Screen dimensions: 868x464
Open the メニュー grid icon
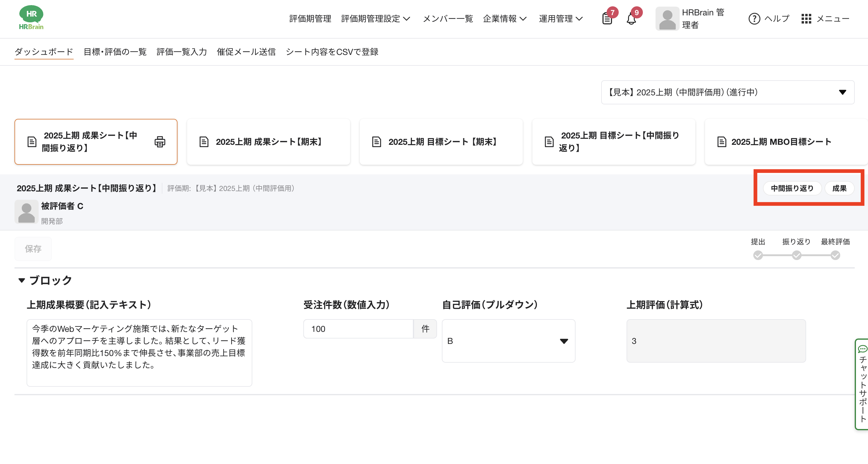(806, 18)
